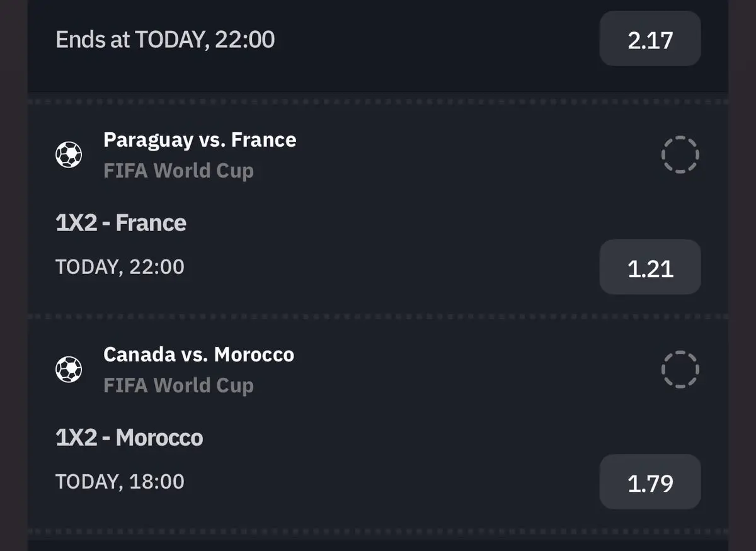The height and width of the screenshot is (551, 756).
Task: Select the 1.21 odds for France
Action: (650, 267)
